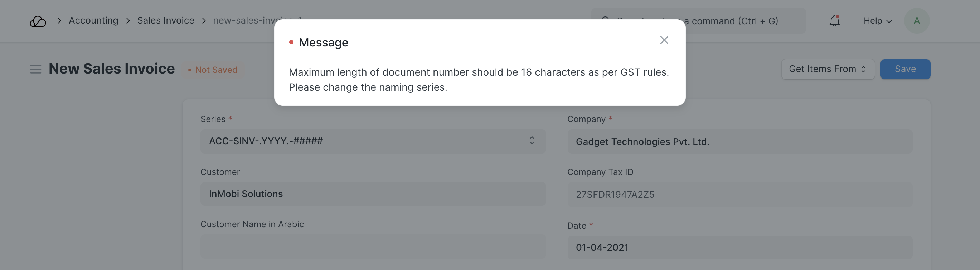This screenshot has width=980, height=270.
Task: Close the Message dialog with X
Action: pos(664,40)
